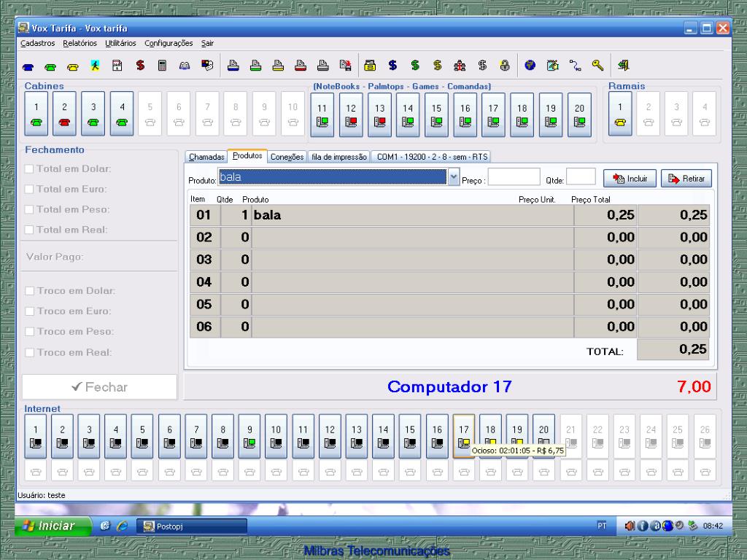Screen dimensions: 747x560
Task: Click the yellow printer toolbar icon
Action: pos(278,65)
